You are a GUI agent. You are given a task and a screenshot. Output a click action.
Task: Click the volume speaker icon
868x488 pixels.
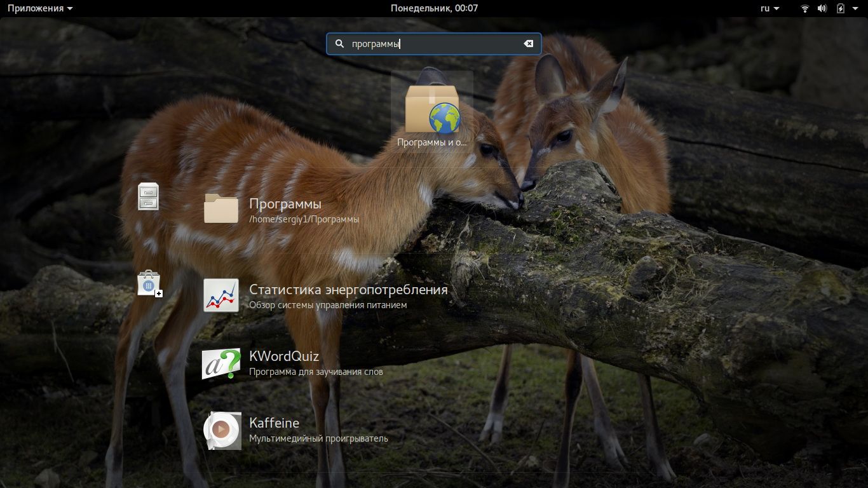coord(822,8)
